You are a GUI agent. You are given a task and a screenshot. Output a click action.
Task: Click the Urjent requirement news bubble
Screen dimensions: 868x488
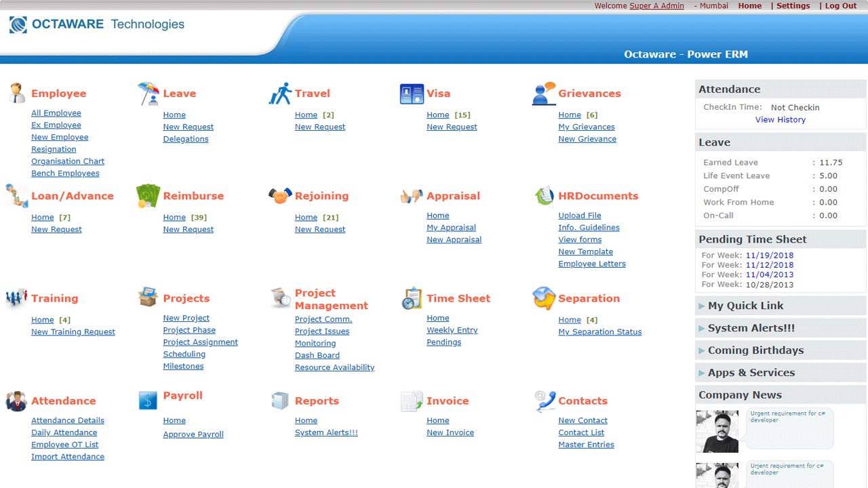click(x=789, y=474)
